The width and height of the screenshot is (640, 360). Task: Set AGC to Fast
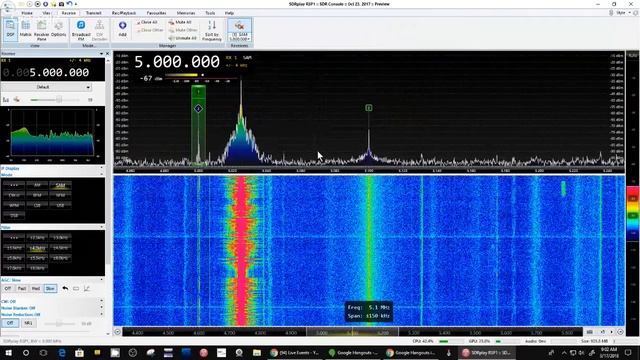[x=22, y=289]
